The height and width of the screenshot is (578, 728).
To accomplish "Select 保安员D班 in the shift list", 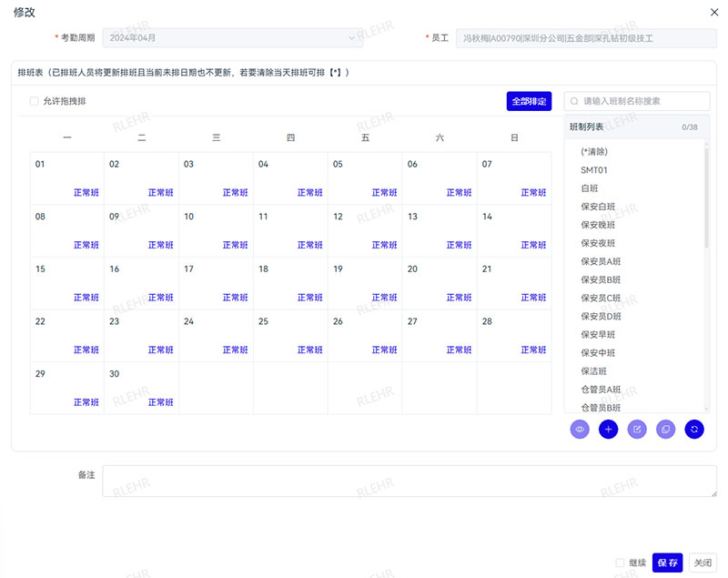I will pyautogui.click(x=601, y=316).
